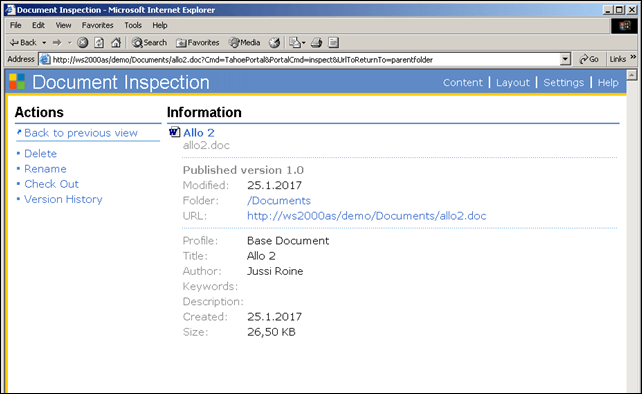Click the Print toolbar icon

(316, 43)
